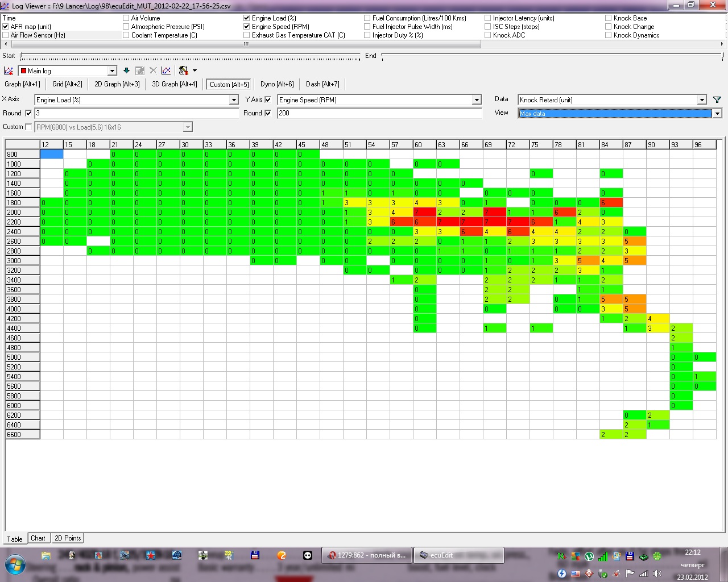This screenshot has height=582, width=728.
Task: Click the filter funnel icon beside Data
Action: click(717, 100)
